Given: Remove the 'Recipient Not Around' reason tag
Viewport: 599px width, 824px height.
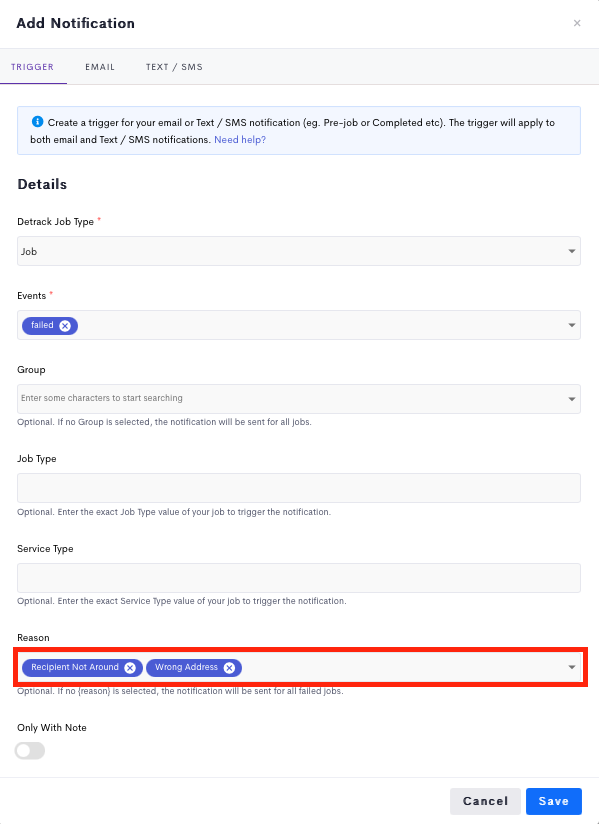Looking at the screenshot, I should pos(130,667).
